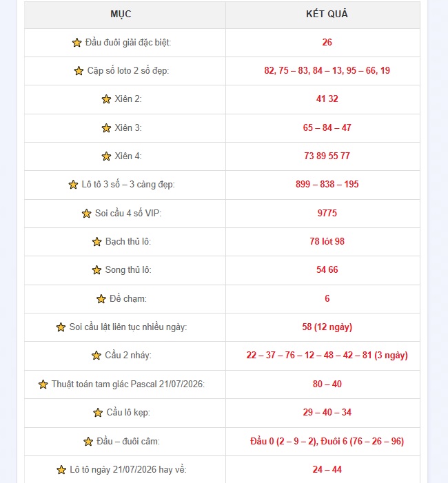
Task: Click the MỤC column header
Action: 121,14
